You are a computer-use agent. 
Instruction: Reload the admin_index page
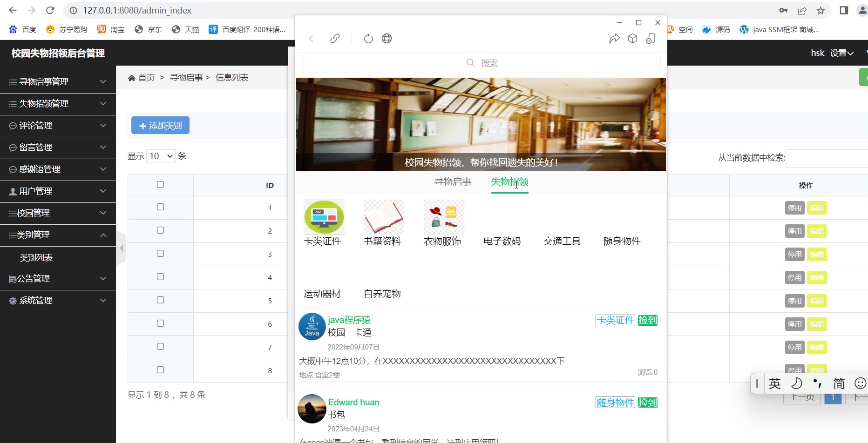click(50, 10)
